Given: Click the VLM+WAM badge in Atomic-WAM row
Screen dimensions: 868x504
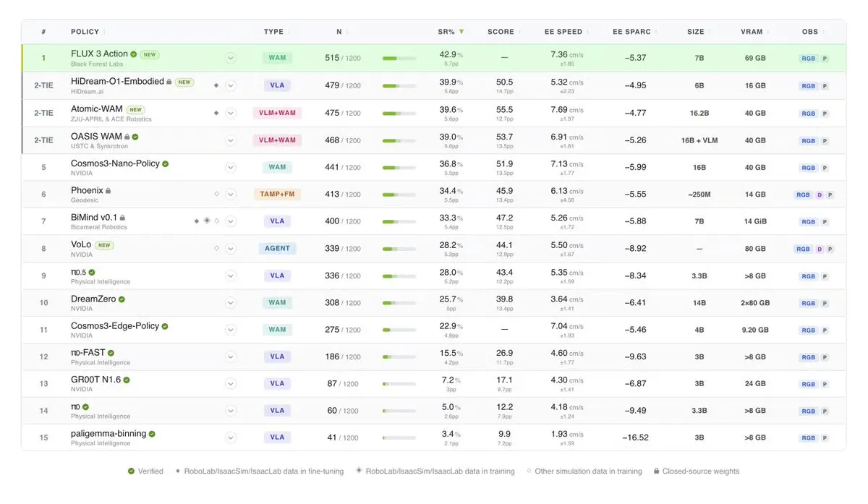Looking at the screenshot, I should [277, 113].
